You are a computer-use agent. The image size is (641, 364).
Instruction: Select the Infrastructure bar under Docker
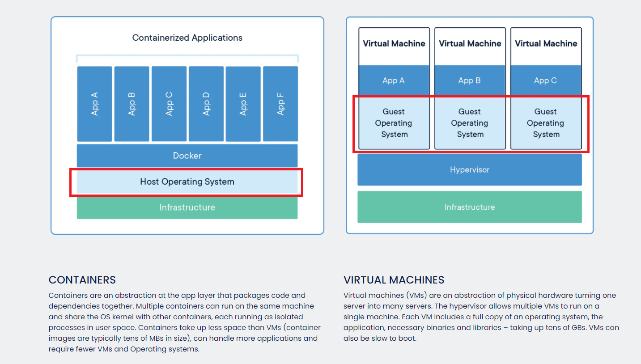(x=187, y=207)
